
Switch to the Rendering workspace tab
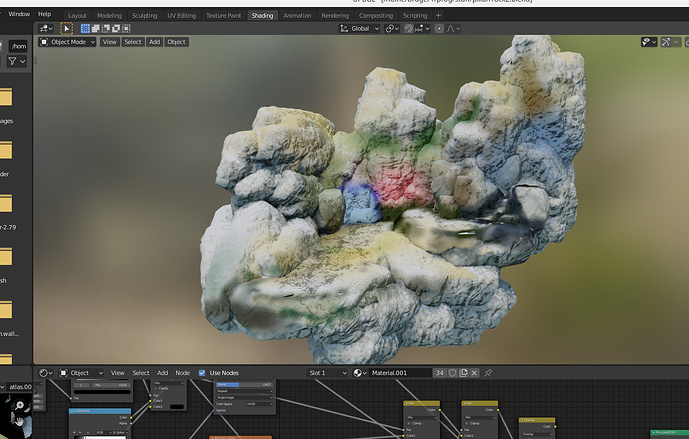[335, 15]
